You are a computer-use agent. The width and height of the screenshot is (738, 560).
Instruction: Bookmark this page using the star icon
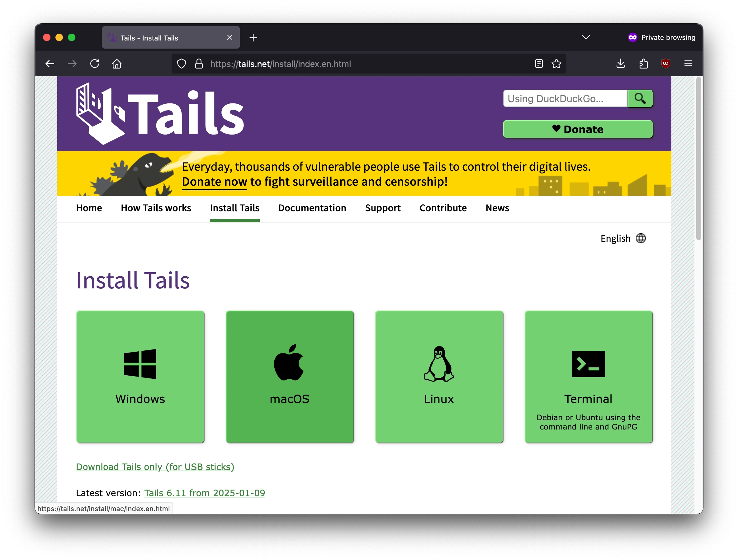click(556, 64)
